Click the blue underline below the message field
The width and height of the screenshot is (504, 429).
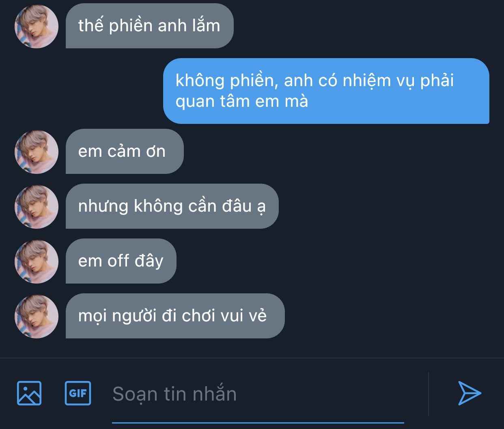258,422
